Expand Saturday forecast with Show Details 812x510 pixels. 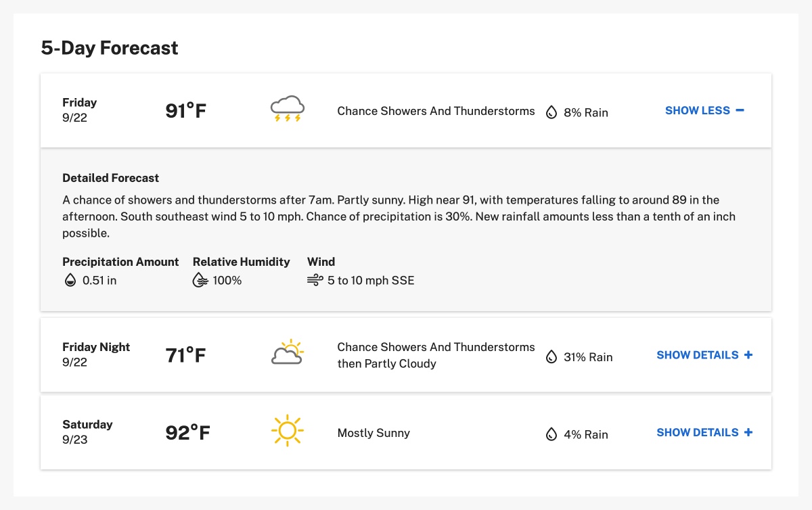[x=704, y=432]
